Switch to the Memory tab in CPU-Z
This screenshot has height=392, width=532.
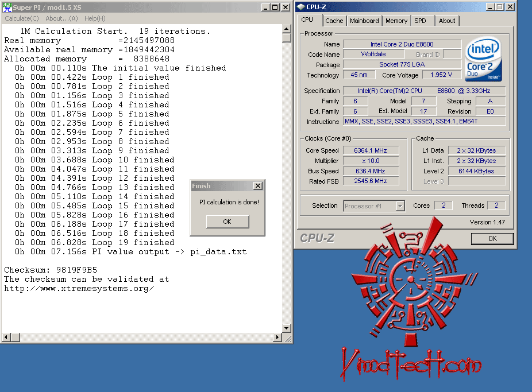pos(396,21)
